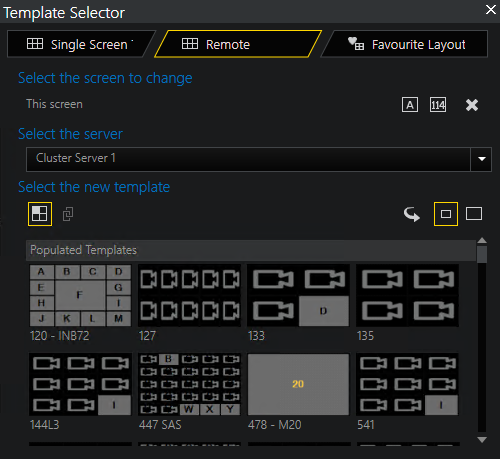The width and height of the screenshot is (500, 459).
Task: Click the 114 screen number icon
Action: point(438,105)
